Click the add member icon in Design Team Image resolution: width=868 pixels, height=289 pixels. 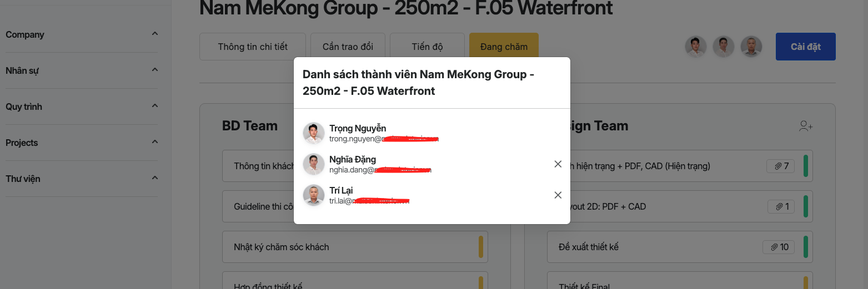click(x=806, y=126)
